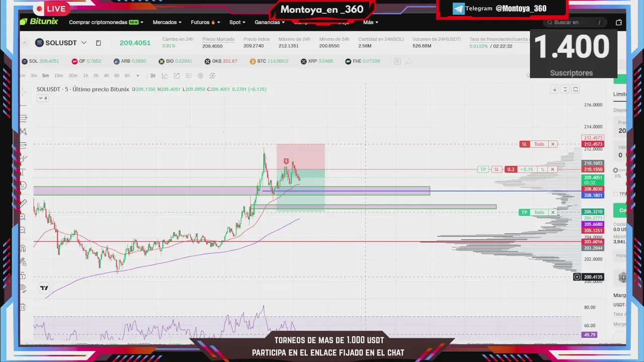Click reverse position arrows icon
The width and height of the screenshot is (644, 362).
(x=543, y=169)
